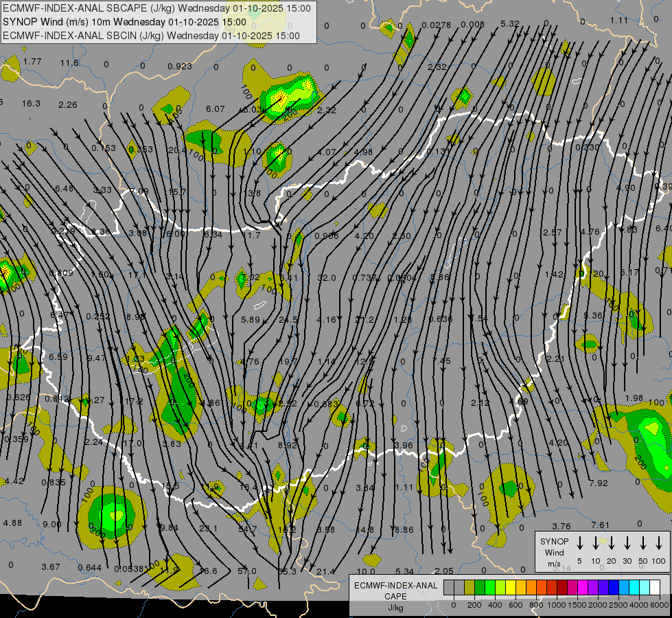Viewport: 672px width, 618px height.
Task: Click the map value 6.07
Action: [215, 109]
